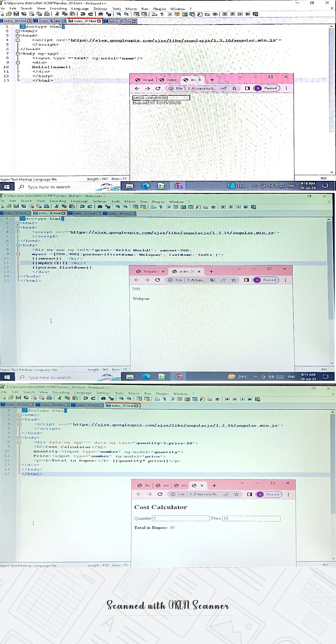Click the Start Recording macro icon in the topmost toolbar

[225, 14]
